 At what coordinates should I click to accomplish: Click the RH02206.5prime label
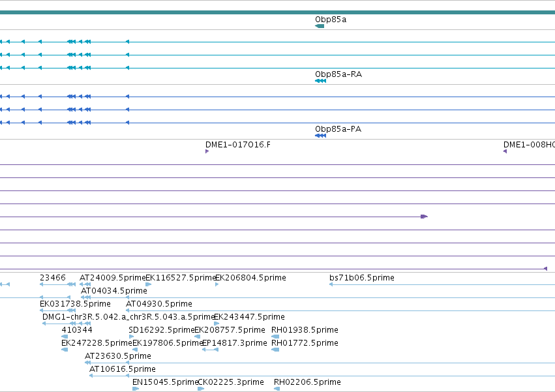click(x=307, y=382)
